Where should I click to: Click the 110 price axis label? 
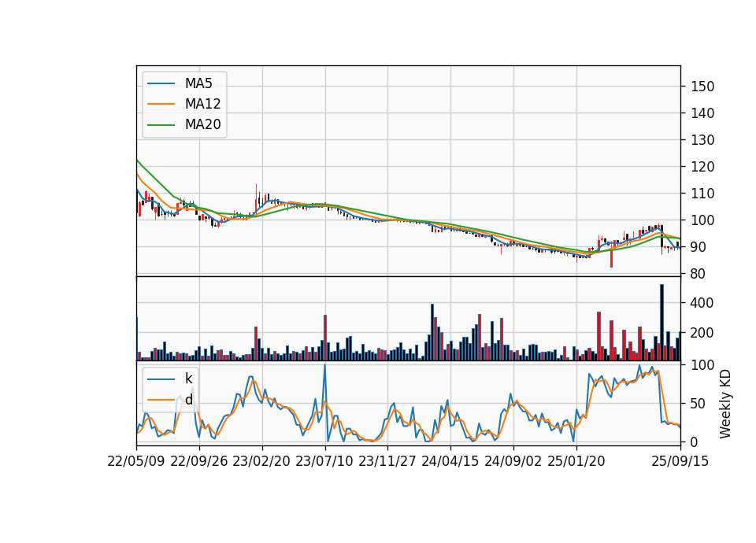tap(702, 194)
